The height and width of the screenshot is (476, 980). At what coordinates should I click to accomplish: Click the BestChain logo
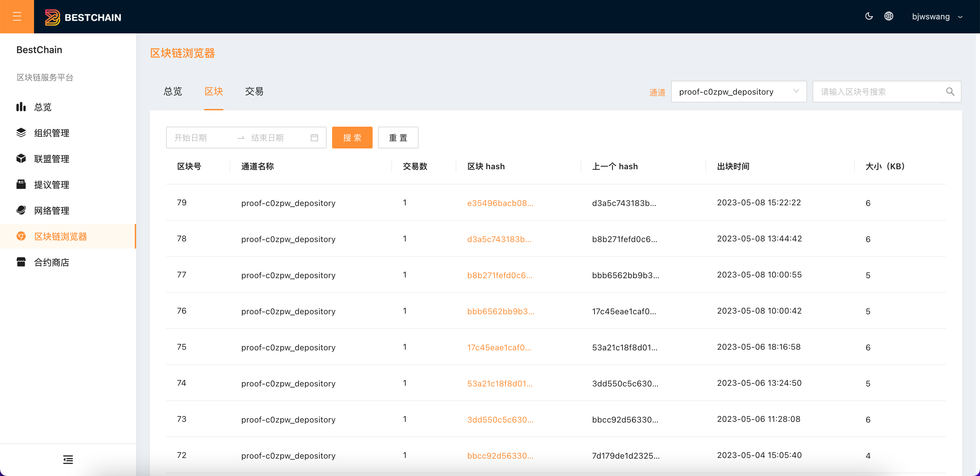[83, 17]
